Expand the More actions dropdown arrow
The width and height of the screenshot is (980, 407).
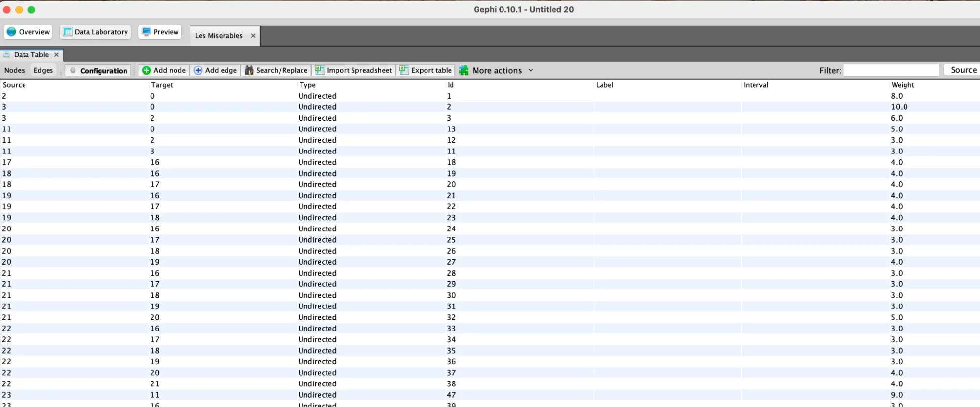point(531,70)
